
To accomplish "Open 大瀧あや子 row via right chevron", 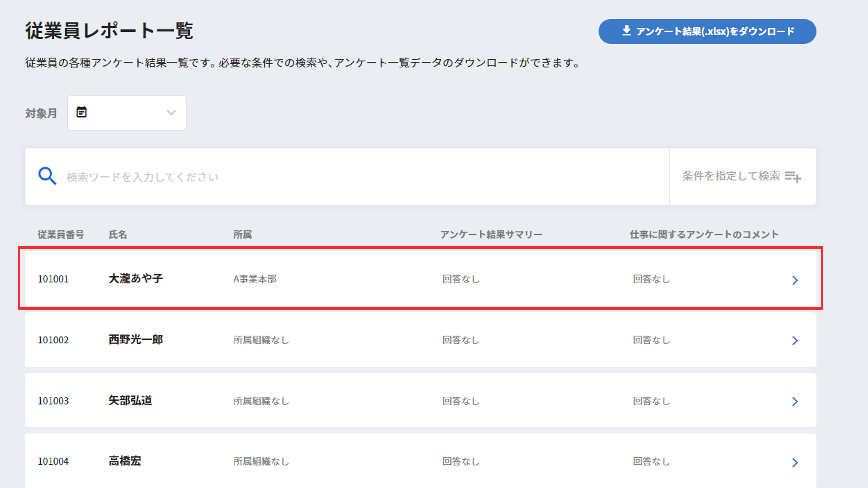I will click(x=795, y=280).
